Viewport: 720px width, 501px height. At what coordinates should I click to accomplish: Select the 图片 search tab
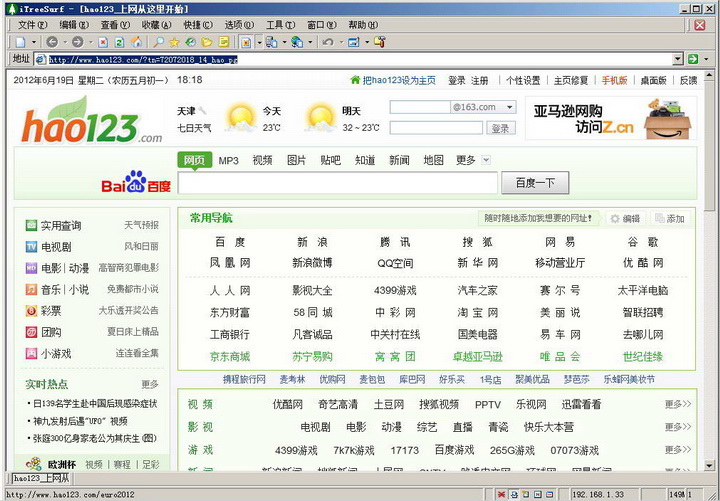(x=296, y=160)
